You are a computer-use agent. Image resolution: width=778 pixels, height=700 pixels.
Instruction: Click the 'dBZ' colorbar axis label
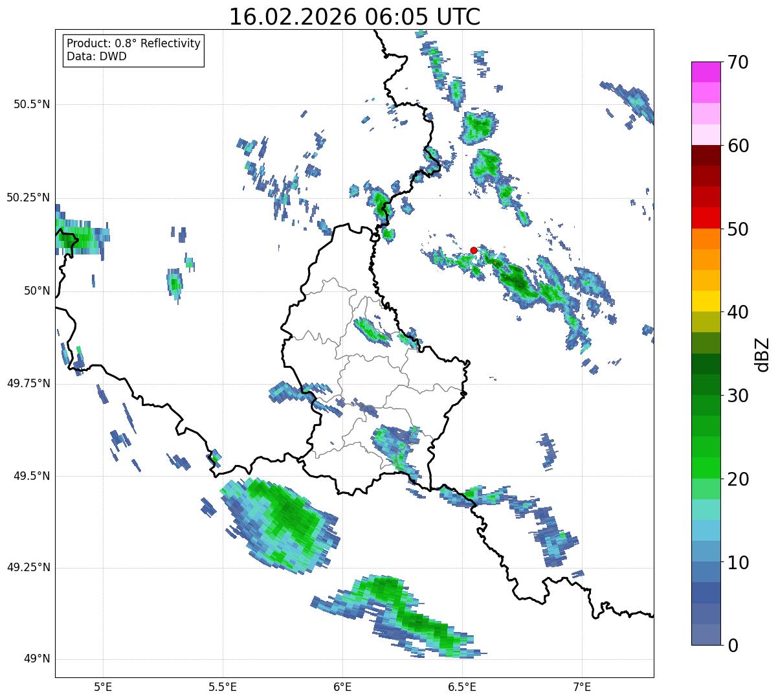[762, 354]
